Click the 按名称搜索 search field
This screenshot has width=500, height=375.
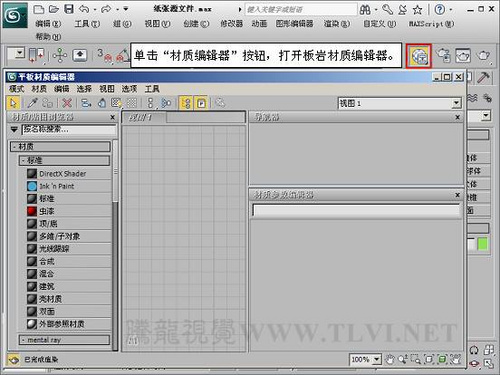[x=69, y=129]
